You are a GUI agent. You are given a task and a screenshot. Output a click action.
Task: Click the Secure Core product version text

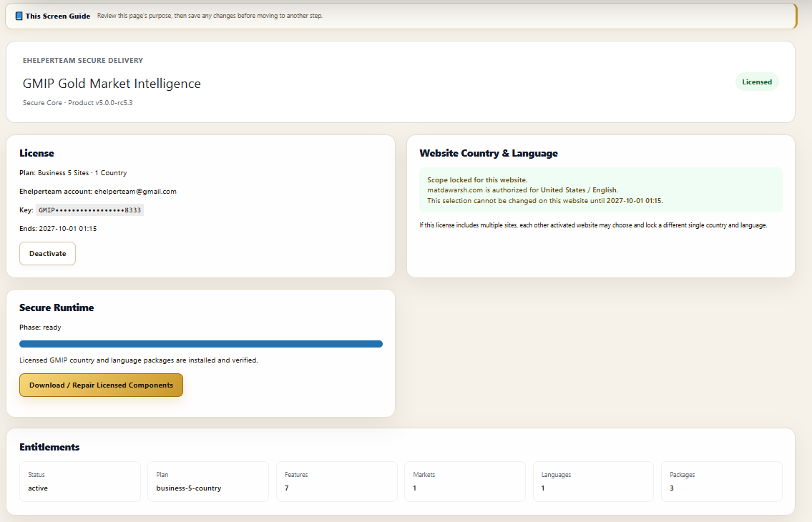pos(78,102)
